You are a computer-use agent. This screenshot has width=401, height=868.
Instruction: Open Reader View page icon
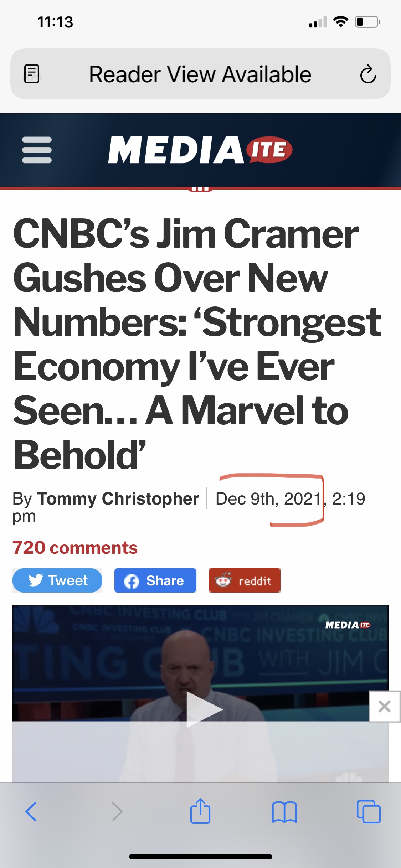tap(32, 74)
